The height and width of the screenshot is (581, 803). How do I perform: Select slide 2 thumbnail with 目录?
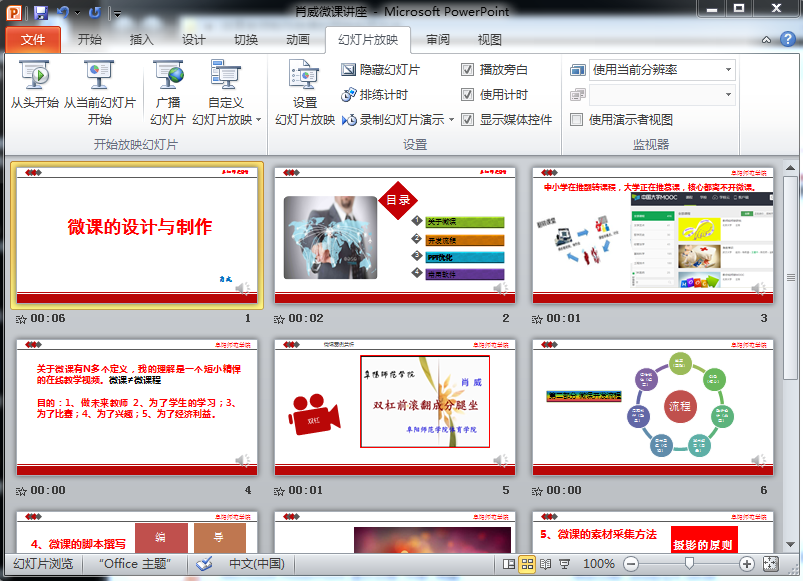[395, 235]
